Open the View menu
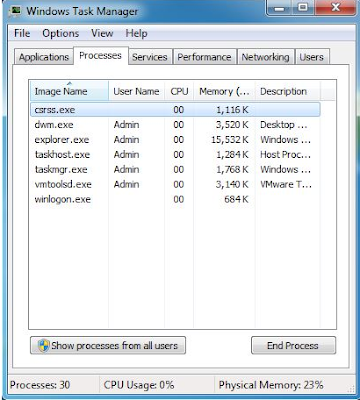This screenshot has width=360, height=400. tap(102, 33)
